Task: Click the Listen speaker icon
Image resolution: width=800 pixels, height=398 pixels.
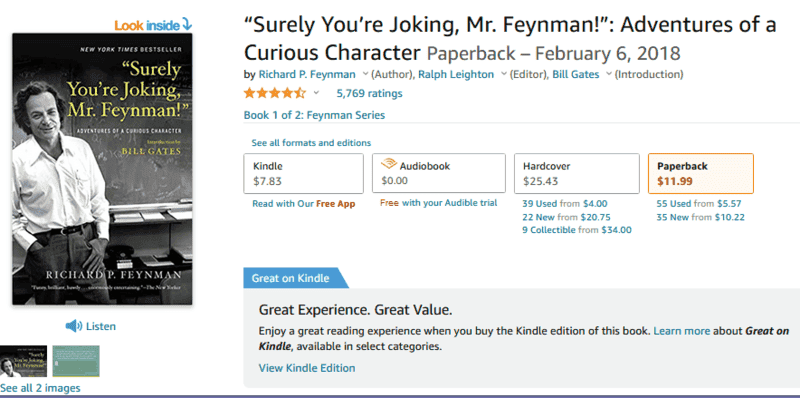Action: click(73, 326)
